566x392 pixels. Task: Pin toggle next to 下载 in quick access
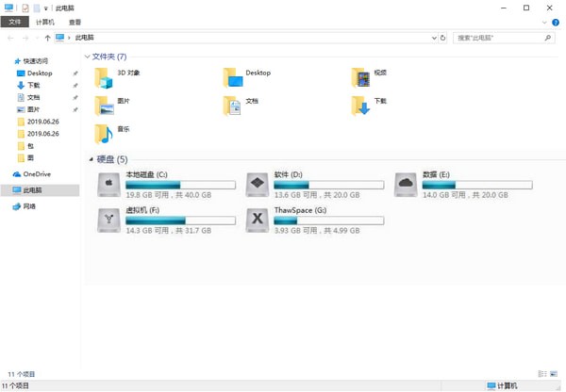[75, 86]
